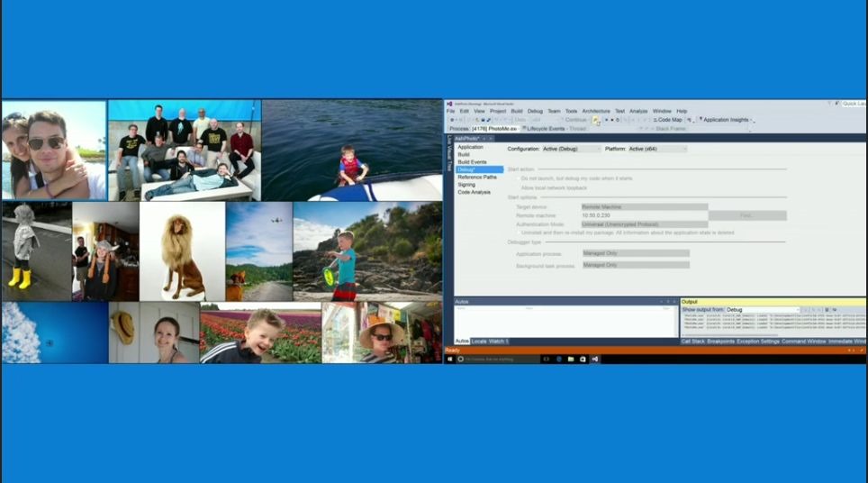Open Task View from the taskbar
Image resolution: width=868 pixels, height=483 pixels.
tap(547, 359)
